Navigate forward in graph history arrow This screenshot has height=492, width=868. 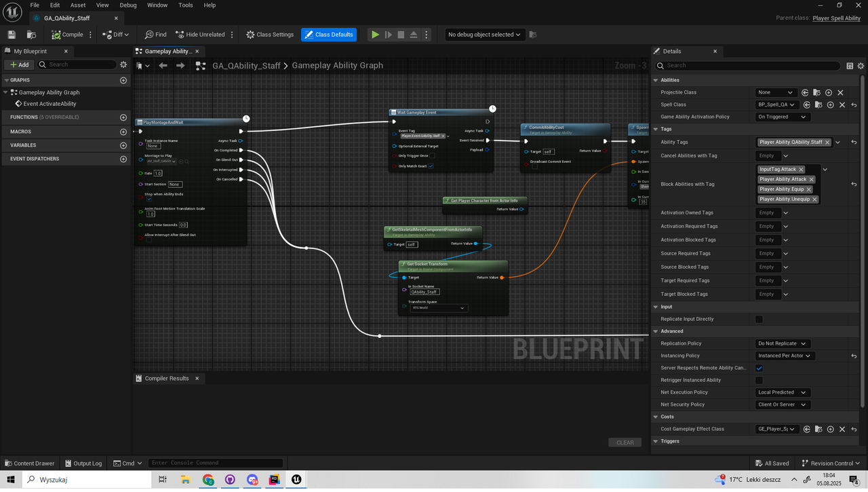pyautogui.click(x=180, y=65)
